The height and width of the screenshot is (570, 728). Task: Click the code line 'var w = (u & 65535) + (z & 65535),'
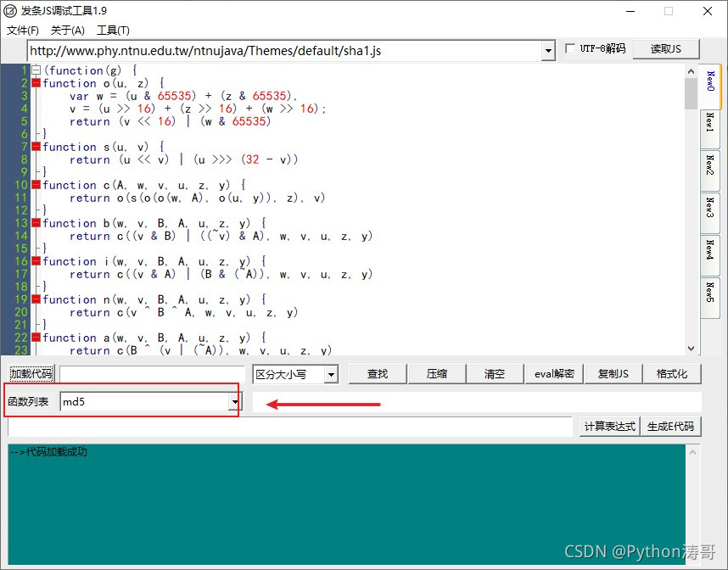click(x=183, y=96)
